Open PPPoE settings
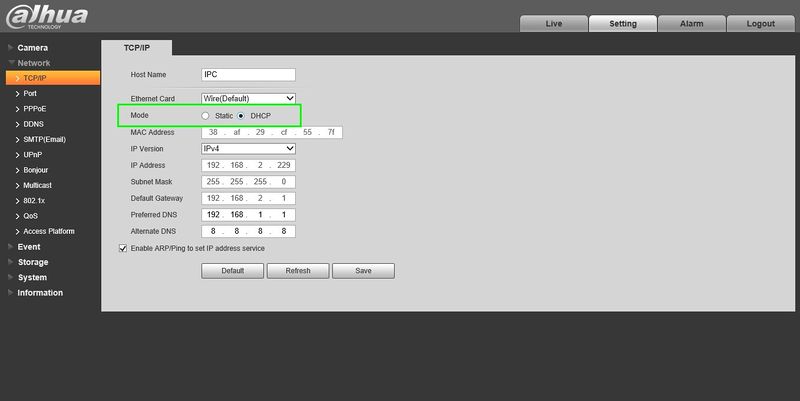Screen dimensions: 800x401 34,109
